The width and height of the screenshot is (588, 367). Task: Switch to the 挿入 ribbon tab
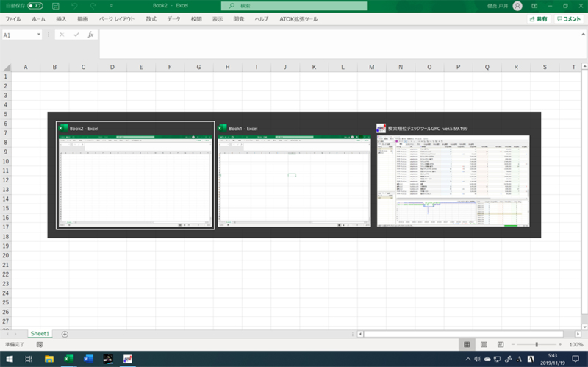[61, 19]
